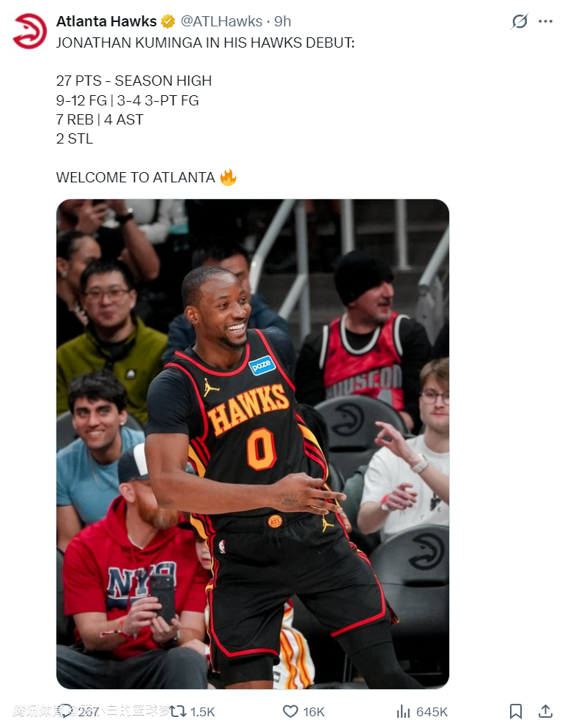Click the retweet arrows icon
The image size is (565, 728).
tap(178, 711)
